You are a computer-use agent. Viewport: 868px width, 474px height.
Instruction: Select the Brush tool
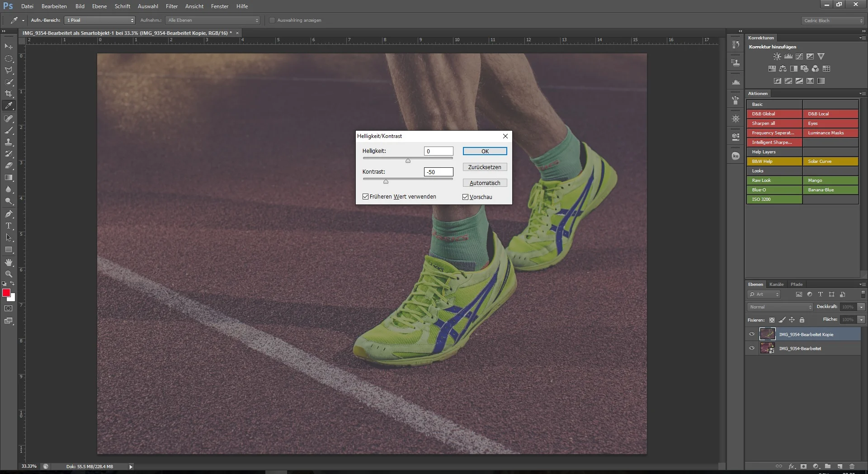[9, 130]
